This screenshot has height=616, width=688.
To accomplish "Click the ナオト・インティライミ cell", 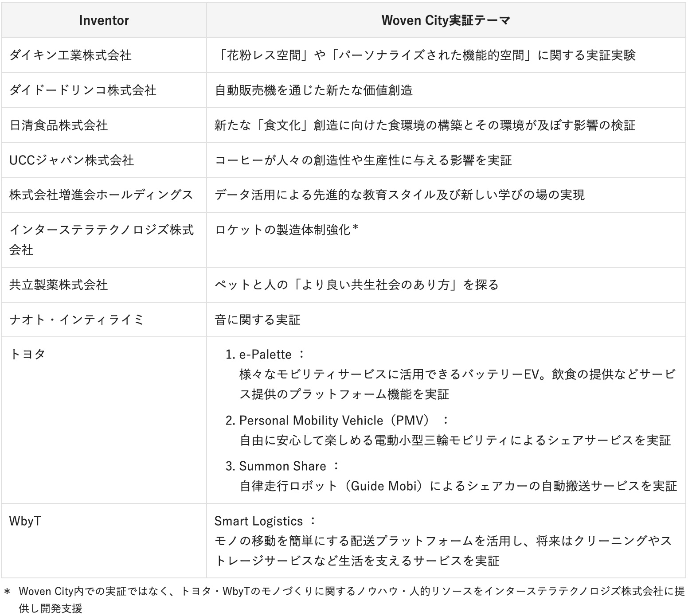I will click(x=77, y=320).
